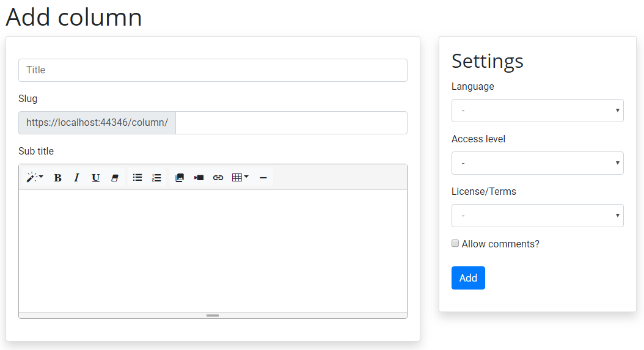Insert an unordered bullet list

pyautogui.click(x=137, y=178)
